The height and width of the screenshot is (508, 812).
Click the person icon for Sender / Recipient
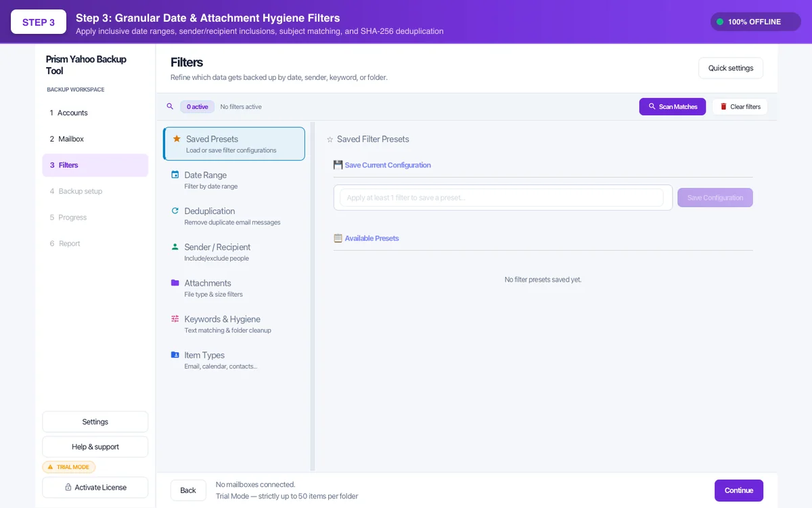tap(175, 247)
